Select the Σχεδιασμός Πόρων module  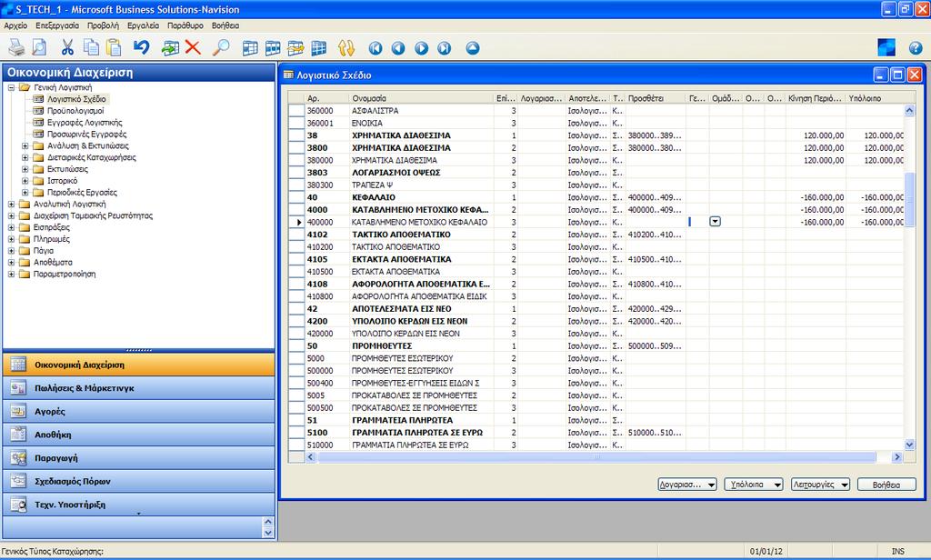pyautogui.click(x=139, y=481)
